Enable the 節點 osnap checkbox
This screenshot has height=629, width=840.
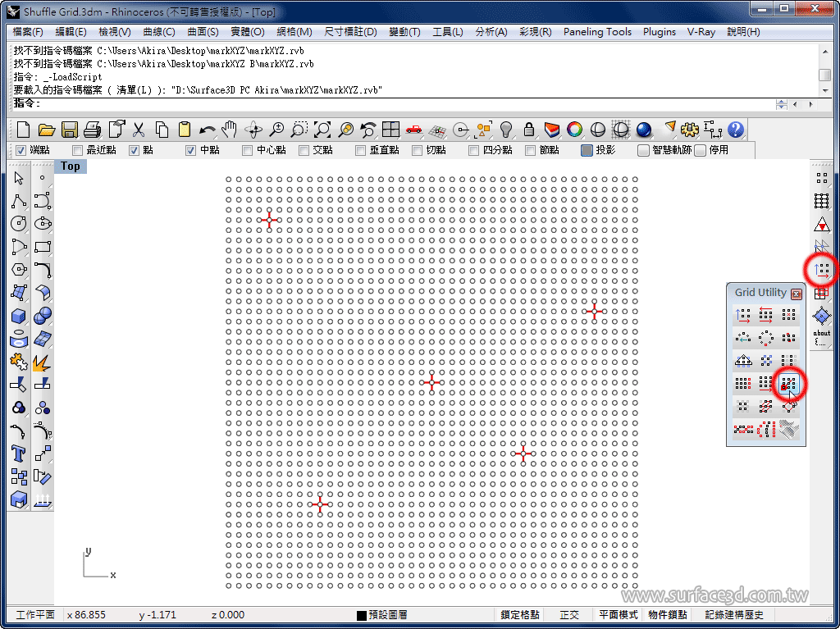tap(531, 151)
